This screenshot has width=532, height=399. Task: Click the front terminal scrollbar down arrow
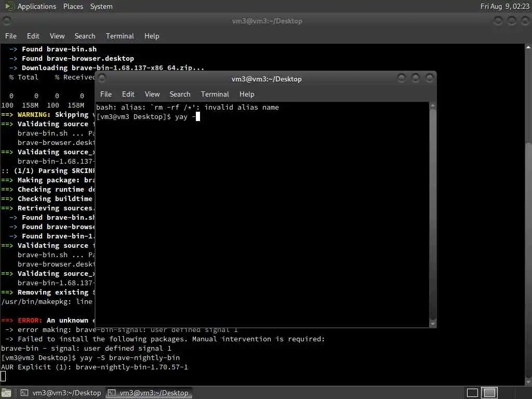pos(433,324)
